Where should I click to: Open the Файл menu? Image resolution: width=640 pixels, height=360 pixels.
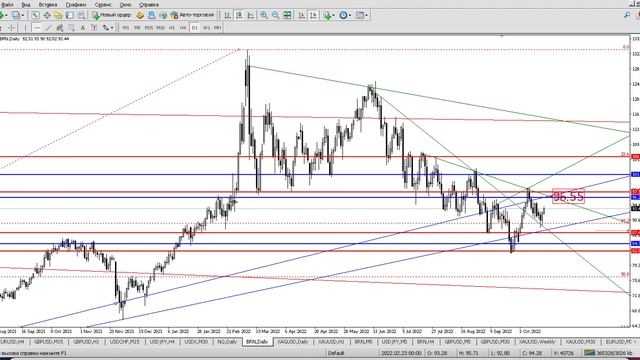click(7, 4)
